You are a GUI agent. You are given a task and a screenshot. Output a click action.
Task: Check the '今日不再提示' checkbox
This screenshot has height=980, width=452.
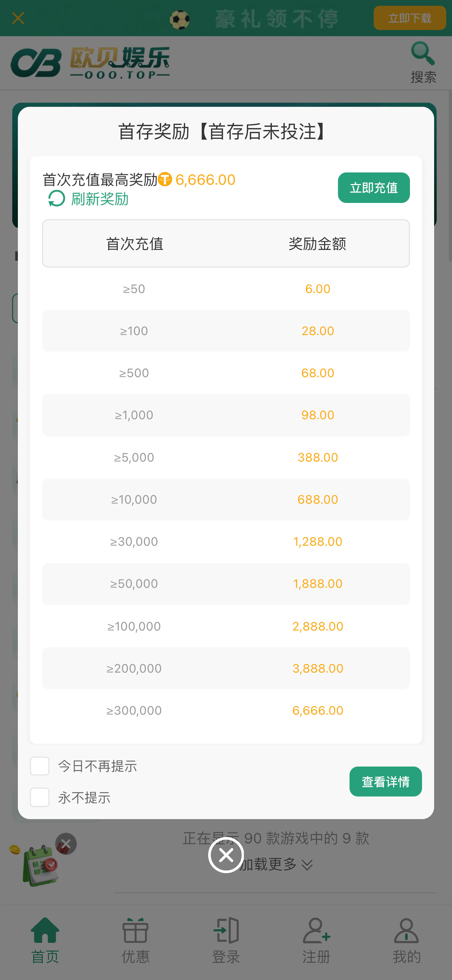point(40,765)
